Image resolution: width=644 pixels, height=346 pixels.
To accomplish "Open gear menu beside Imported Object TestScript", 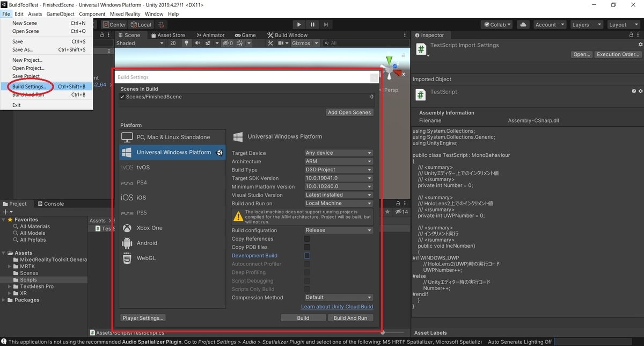I will [x=640, y=92].
